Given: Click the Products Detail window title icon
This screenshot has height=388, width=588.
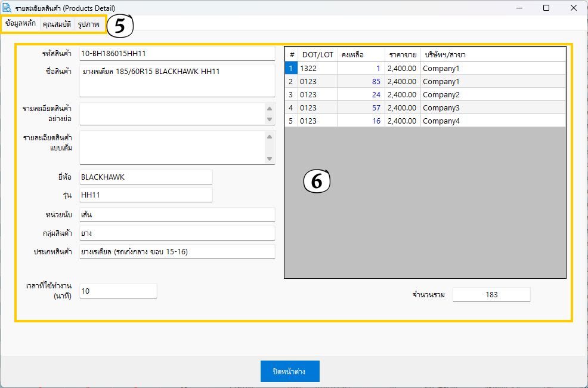Looking at the screenshot, I should click(7, 8).
